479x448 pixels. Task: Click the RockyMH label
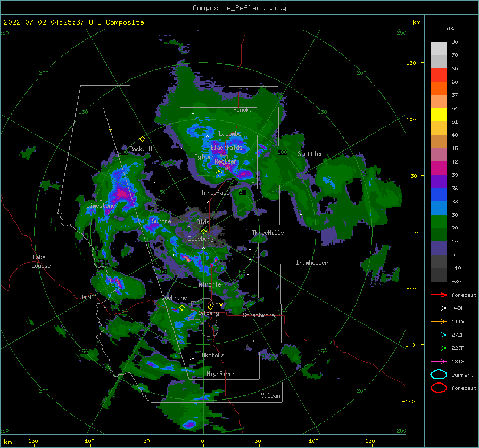point(141,149)
